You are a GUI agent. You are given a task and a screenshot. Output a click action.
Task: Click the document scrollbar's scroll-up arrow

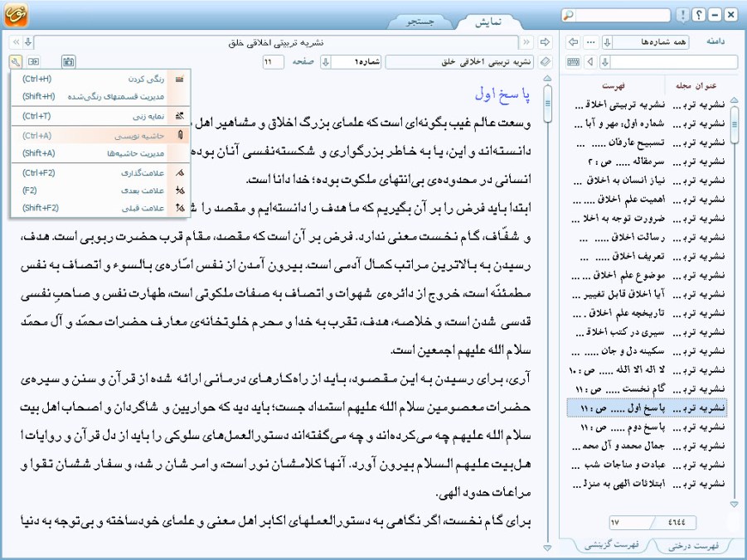tap(547, 78)
